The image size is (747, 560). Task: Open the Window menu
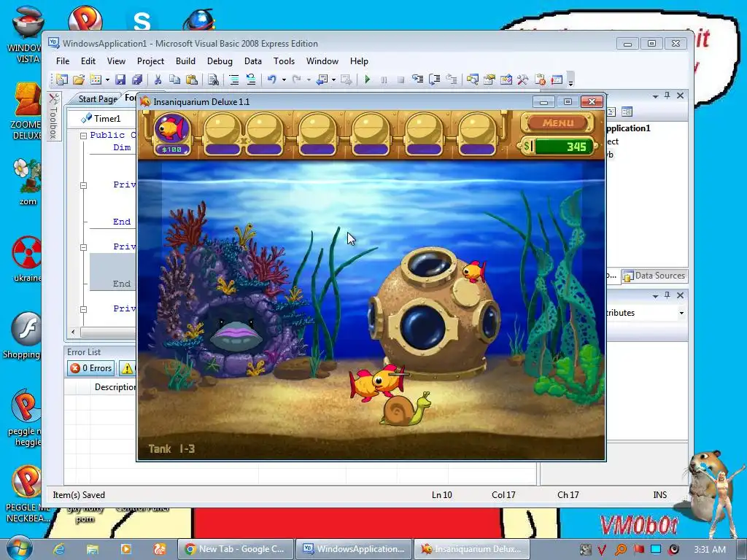pos(322,61)
